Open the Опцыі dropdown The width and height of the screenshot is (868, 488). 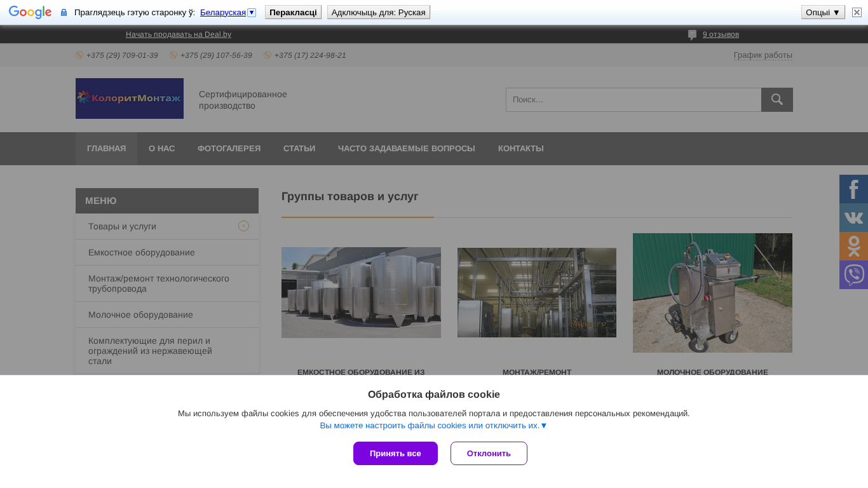click(x=822, y=12)
